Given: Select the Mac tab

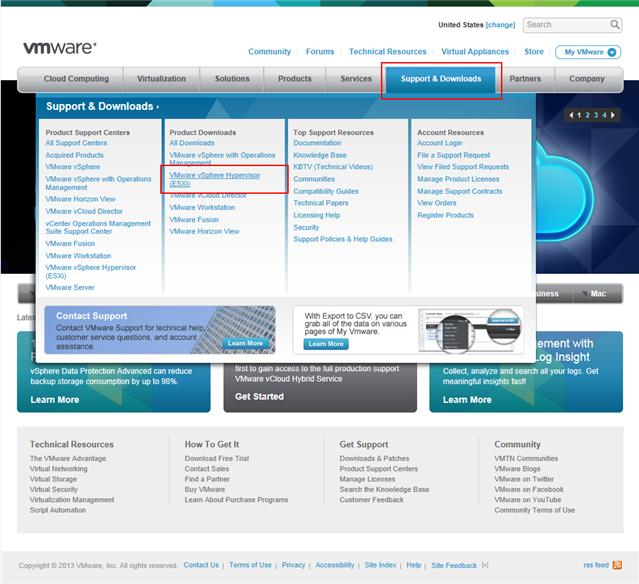Looking at the screenshot, I should click(598, 293).
